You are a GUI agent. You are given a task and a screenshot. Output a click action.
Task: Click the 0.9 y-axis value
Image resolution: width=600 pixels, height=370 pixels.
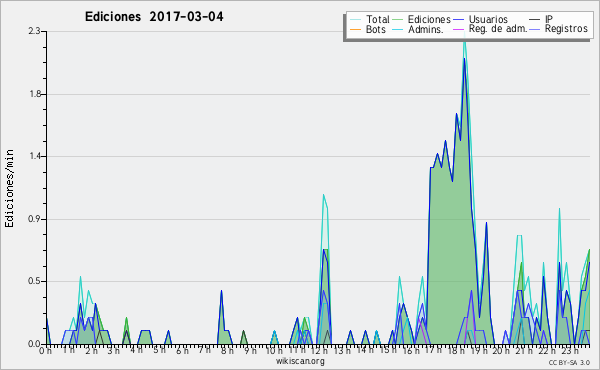[x=34, y=219]
